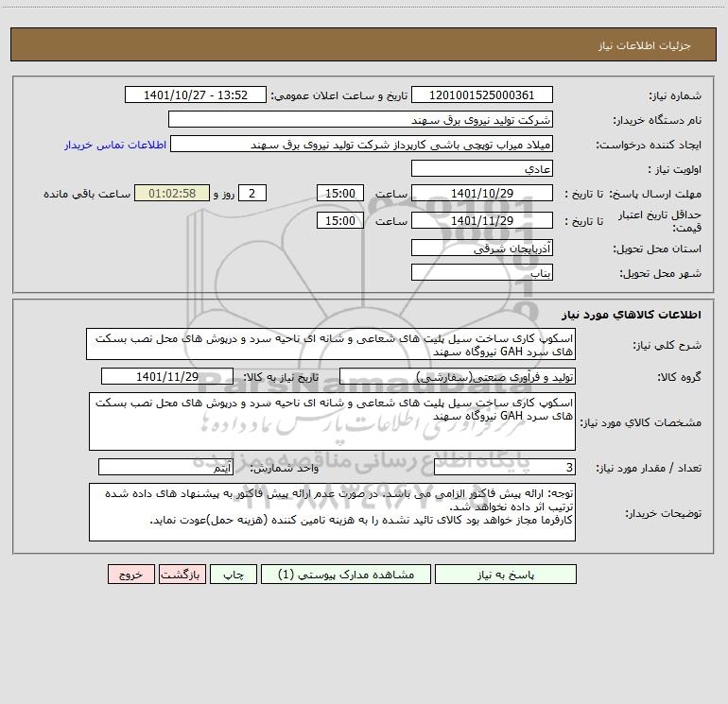Click the days remaining field showing 2

(x=252, y=193)
